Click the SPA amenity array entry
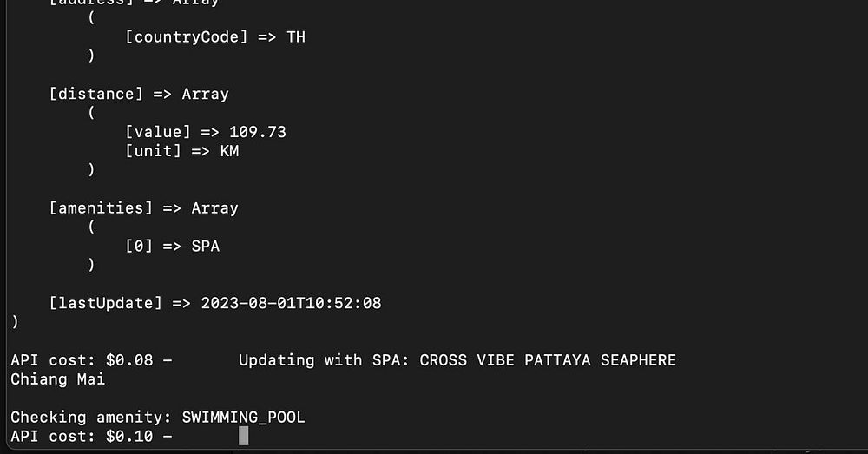 [206, 247]
